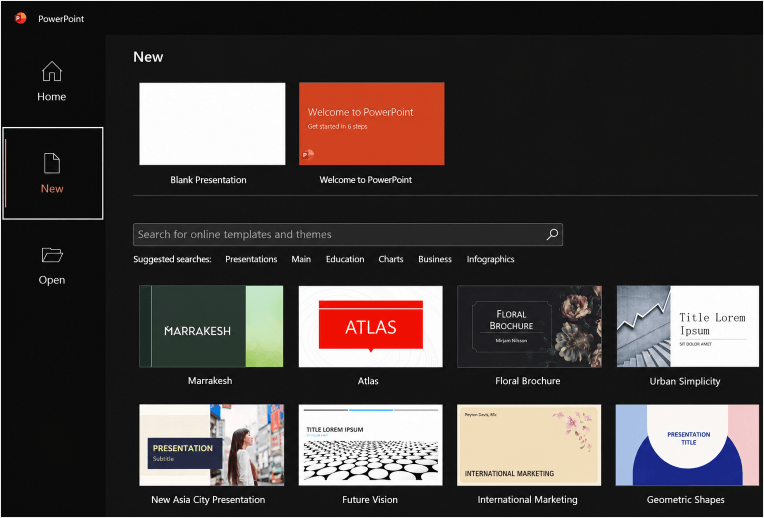Pick the Atlas template thumbnail
The image size is (764, 518).
(371, 326)
